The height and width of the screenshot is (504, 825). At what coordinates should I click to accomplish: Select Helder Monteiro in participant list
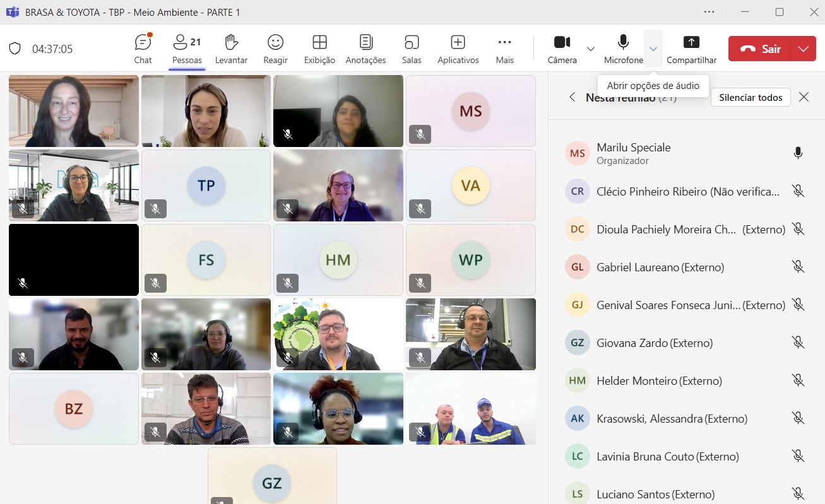[x=659, y=380]
